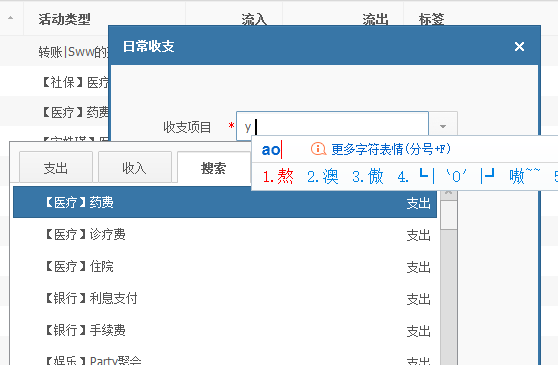Choose 【医疗】药费 from the list
558x365 pixels.
tap(225, 202)
